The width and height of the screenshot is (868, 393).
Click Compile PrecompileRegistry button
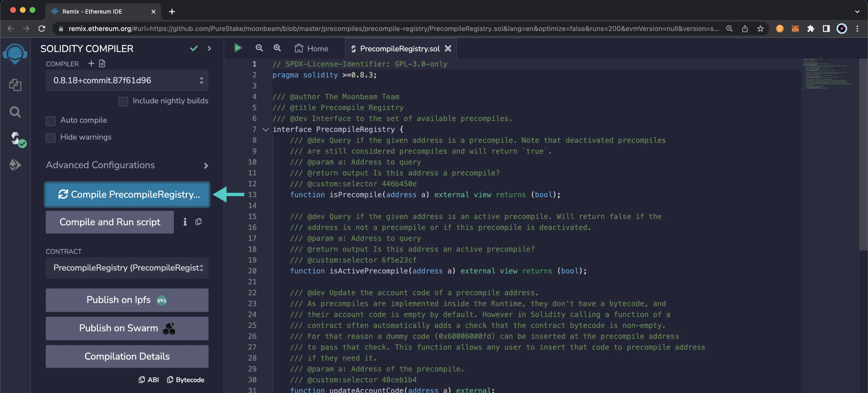click(127, 195)
